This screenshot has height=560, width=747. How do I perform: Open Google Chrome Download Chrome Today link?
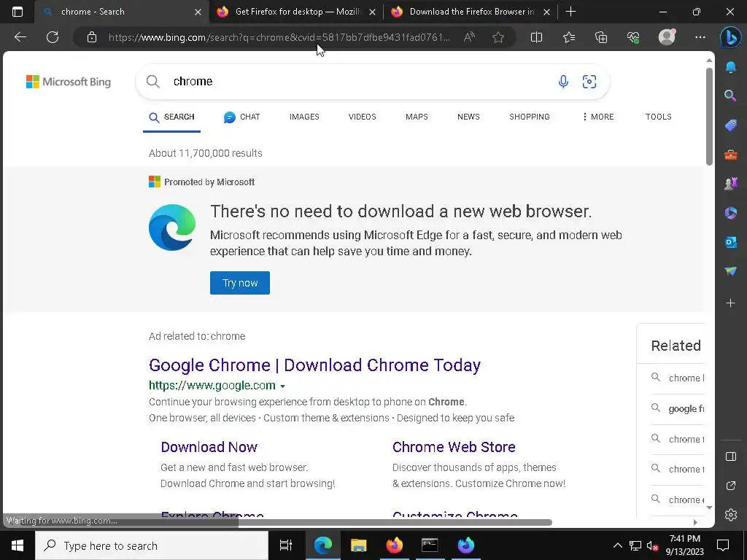314,365
